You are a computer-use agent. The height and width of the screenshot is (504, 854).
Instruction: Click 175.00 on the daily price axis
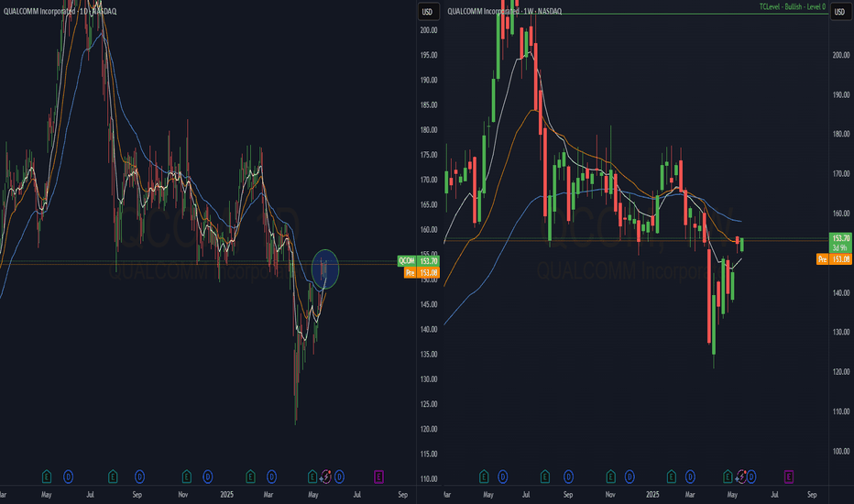(x=429, y=155)
